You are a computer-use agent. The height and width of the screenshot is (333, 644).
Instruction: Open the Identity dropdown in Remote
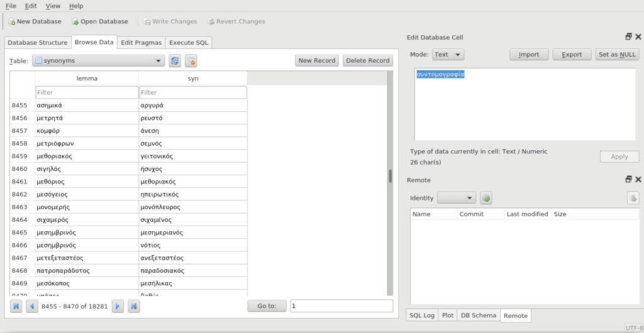click(x=457, y=198)
